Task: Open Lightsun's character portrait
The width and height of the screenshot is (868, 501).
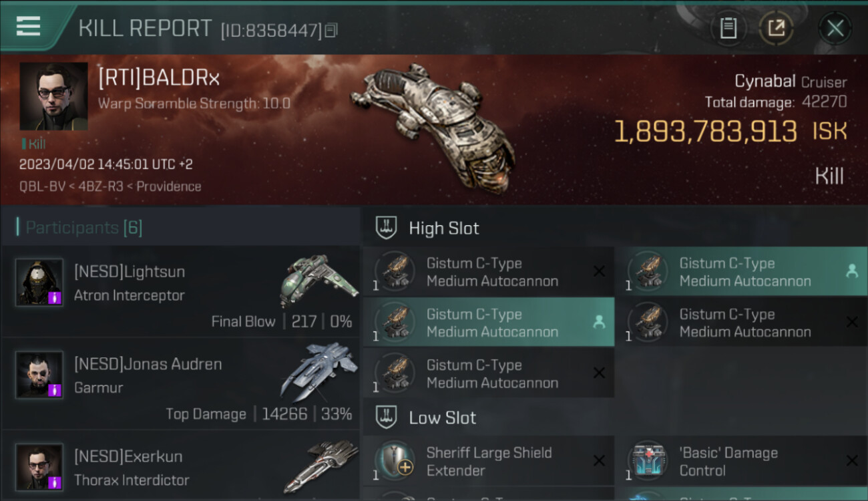Action: (x=39, y=283)
